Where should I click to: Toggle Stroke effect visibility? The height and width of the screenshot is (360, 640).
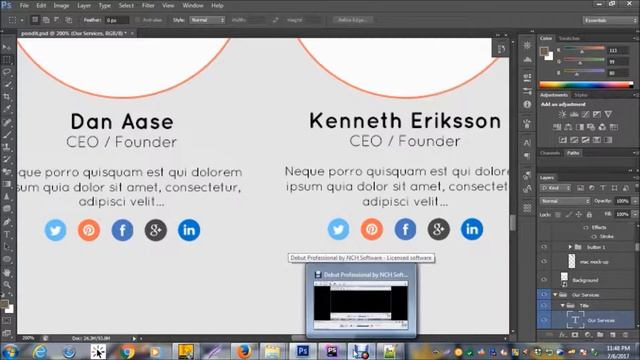click(594, 236)
